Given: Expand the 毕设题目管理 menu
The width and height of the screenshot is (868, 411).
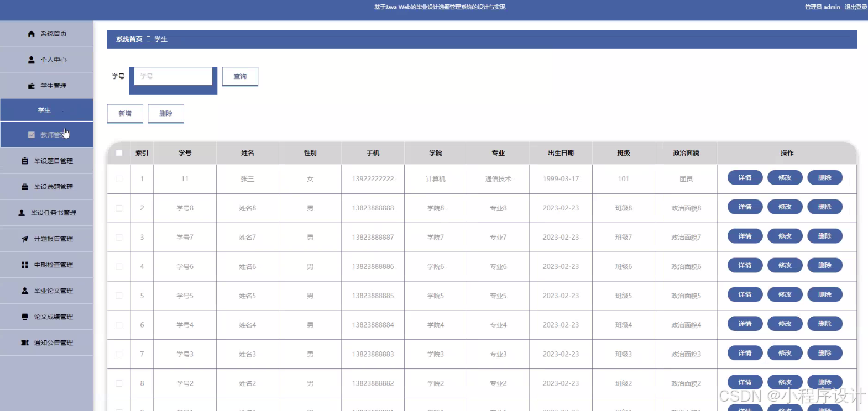Looking at the screenshot, I should (x=46, y=161).
